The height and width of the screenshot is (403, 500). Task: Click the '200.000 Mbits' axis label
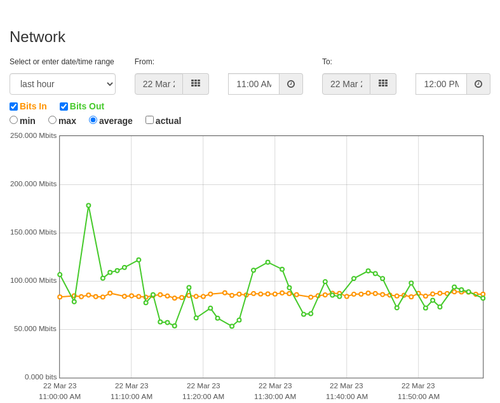click(x=33, y=184)
